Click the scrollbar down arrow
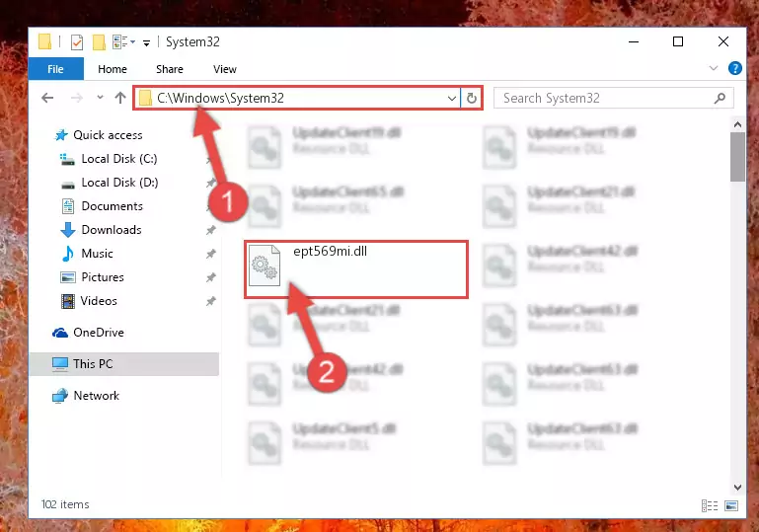 737,487
